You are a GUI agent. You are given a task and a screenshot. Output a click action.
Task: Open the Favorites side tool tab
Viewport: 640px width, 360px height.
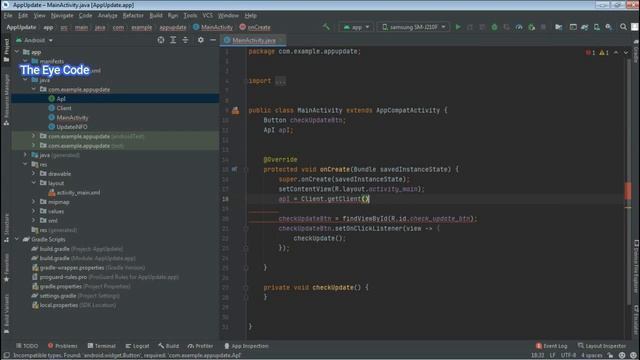pyautogui.click(x=6, y=267)
